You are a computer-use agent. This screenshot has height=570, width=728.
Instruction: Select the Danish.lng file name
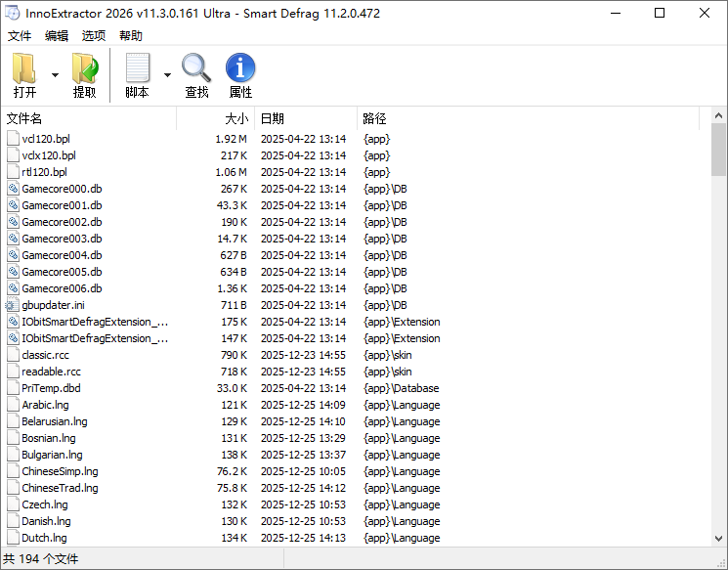tap(46, 521)
